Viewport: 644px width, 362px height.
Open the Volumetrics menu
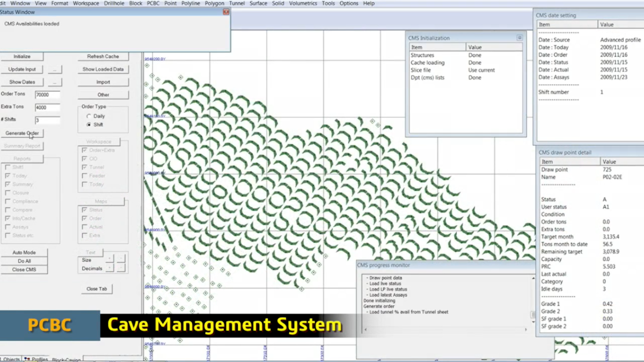pos(303,3)
